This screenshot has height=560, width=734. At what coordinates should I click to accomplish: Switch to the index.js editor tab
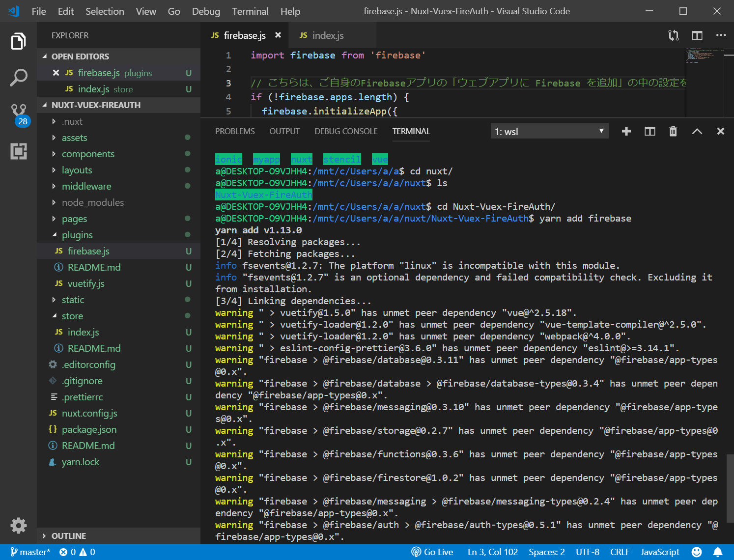tap(333, 35)
